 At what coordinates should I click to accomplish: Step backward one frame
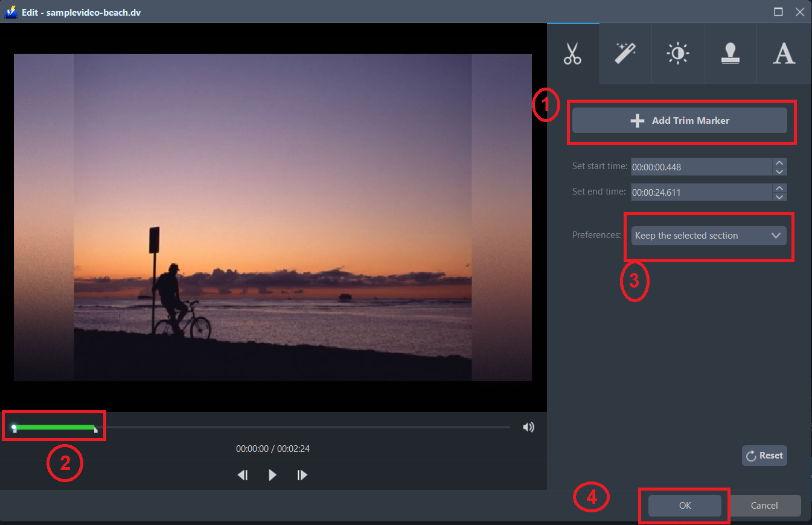[243, 475]
